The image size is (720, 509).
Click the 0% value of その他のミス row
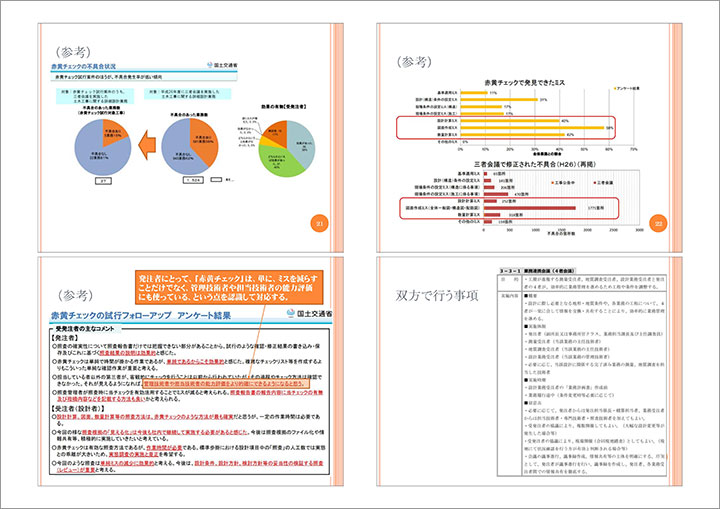(x=465, y=142)
